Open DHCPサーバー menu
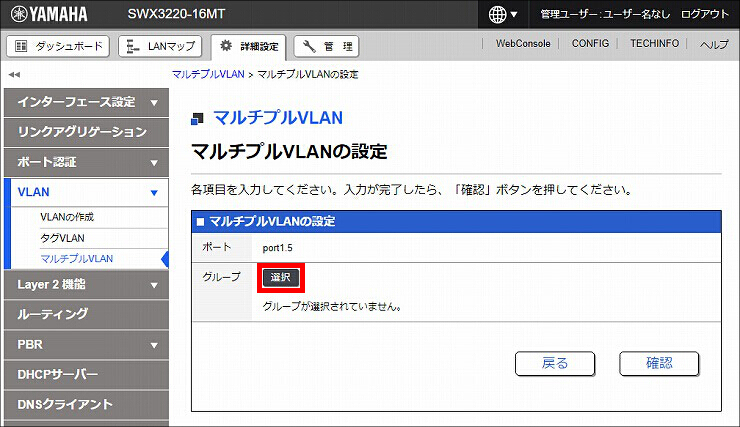The height and width of the screenshot is (427, 740). pos(86,375)
